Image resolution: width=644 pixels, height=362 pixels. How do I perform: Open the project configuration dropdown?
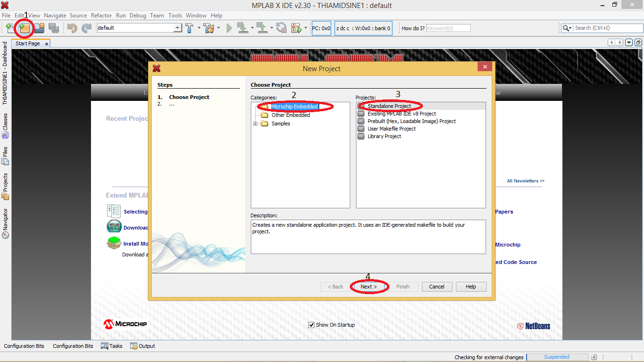point(178,28)
